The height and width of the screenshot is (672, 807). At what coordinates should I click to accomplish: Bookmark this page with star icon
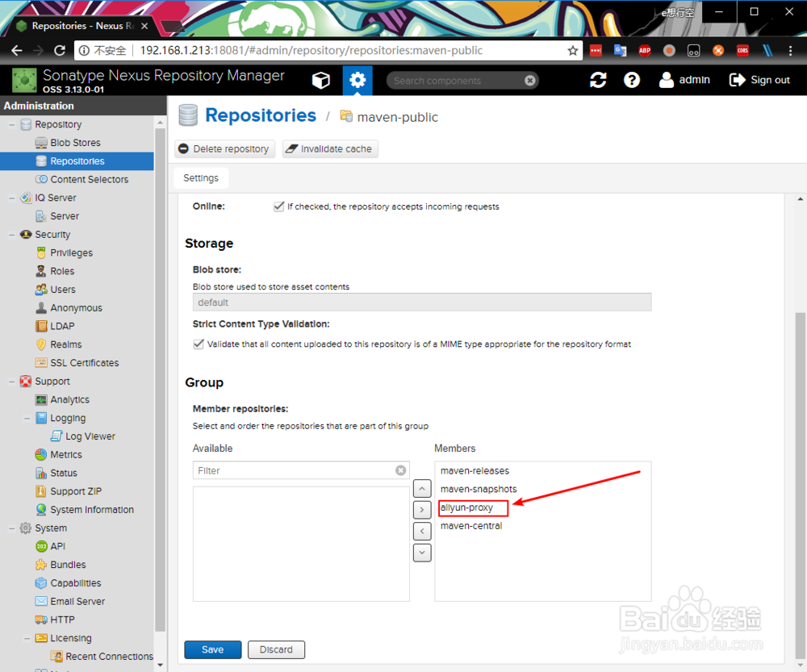click(x=572, y=51)
